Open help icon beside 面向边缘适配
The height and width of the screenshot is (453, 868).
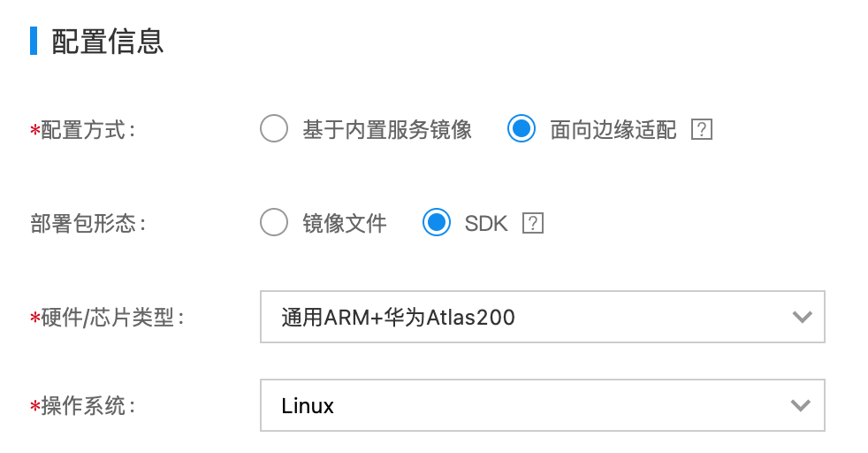tap(701, 129)
